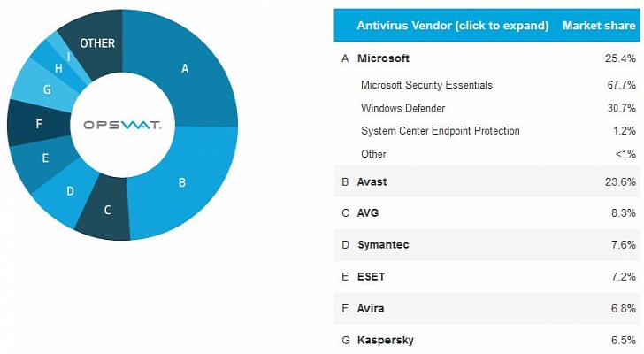Select the OTHER segment of the donut
644x354 pixels.
tap(97, 43)
